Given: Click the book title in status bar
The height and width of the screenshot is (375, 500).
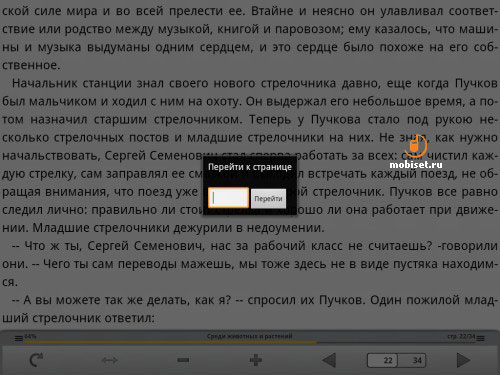Looking at the screenshot, I should [x=249, y=336].
